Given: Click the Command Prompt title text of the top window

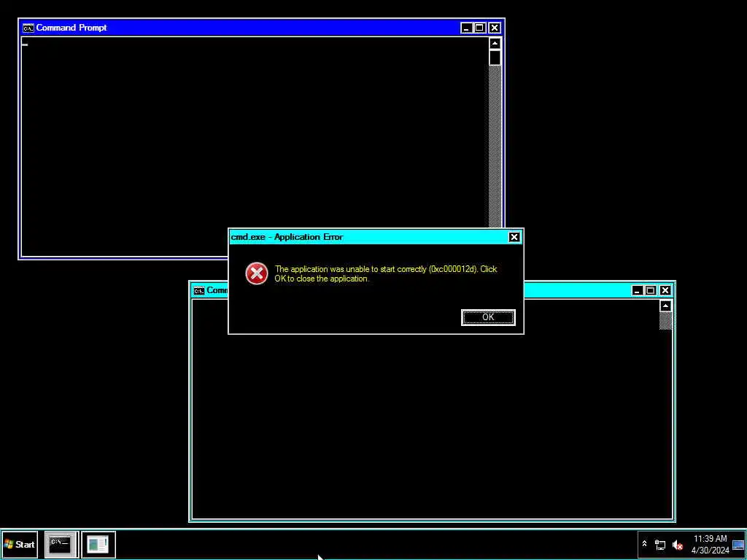Looking at the screenshot, I should pyautogui.click(x=71, y=28).
